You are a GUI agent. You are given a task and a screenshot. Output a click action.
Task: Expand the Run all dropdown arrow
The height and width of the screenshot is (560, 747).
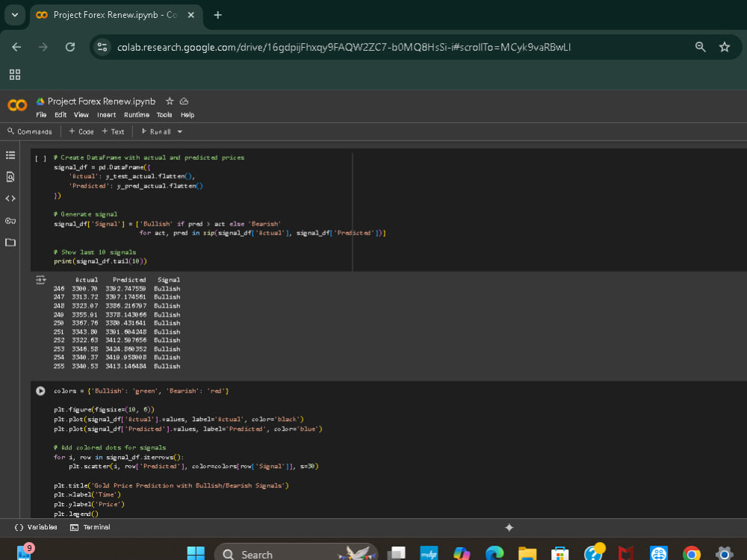[179, 132]
